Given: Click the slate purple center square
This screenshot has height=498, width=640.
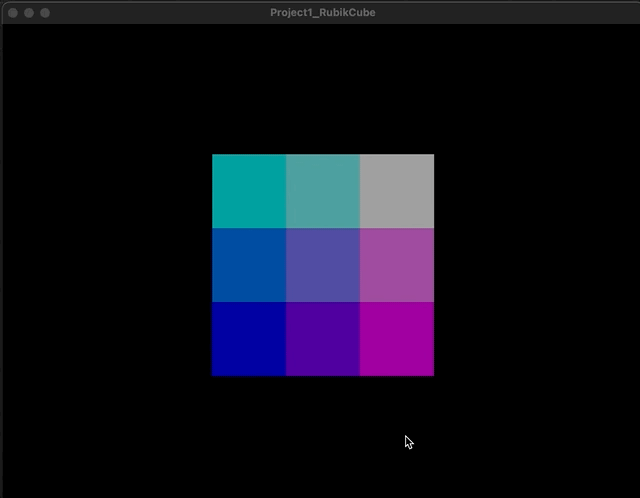Looking at the screenshot, I should (x=323, y=265).
